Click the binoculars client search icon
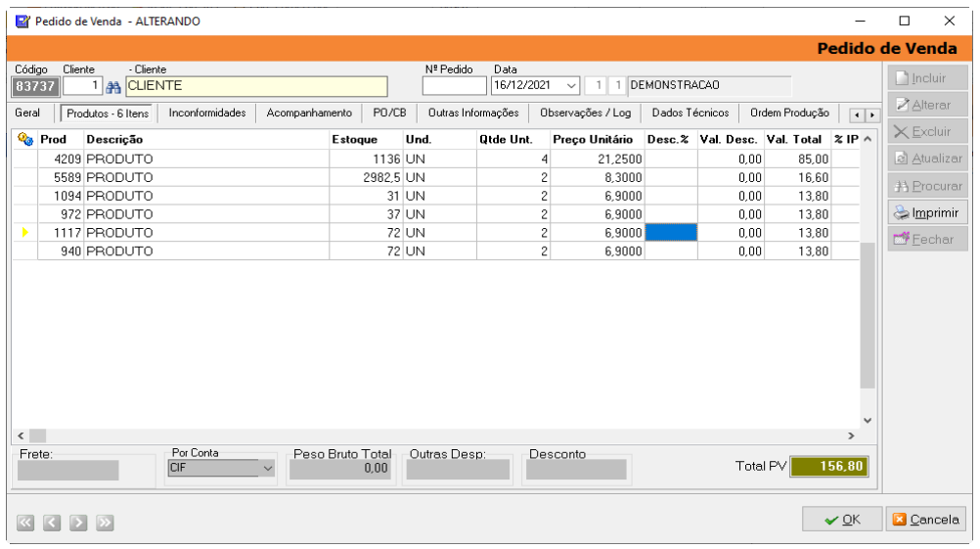The width and height of the screenshot is (980, 549). pyautogui.click(x=112, y=86)
